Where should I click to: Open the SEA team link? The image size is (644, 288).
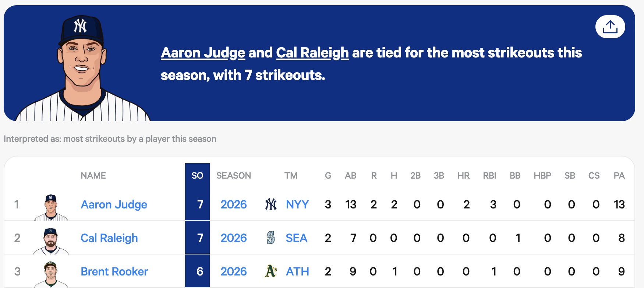coord(296,238)
